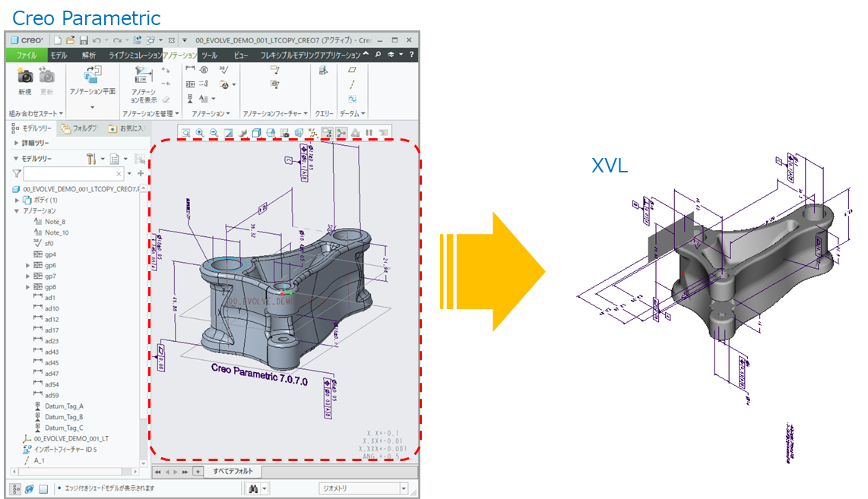Viewport: 868px width, 499px height.
Task: Open the お気に入り navigator tab
Action: click(126, 128)
